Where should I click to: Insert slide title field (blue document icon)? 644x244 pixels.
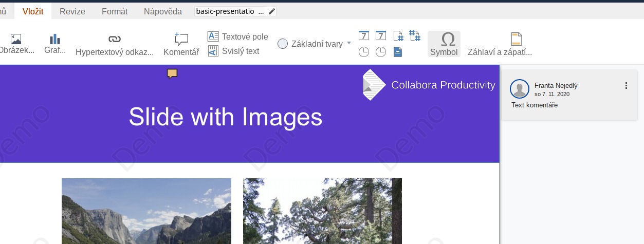398,51
